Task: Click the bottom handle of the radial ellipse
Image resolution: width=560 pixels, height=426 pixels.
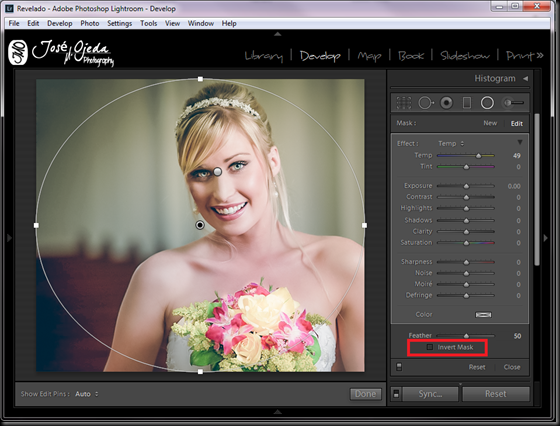Action: (x=200, y=372)
